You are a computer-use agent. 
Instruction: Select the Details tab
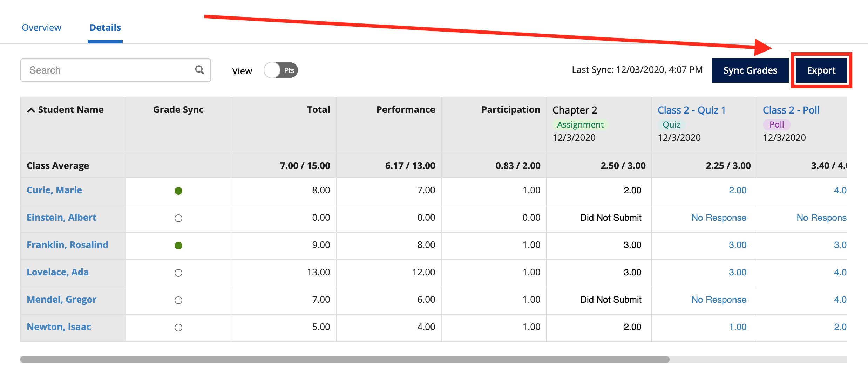pyautogui.click(x=105, y=27)
